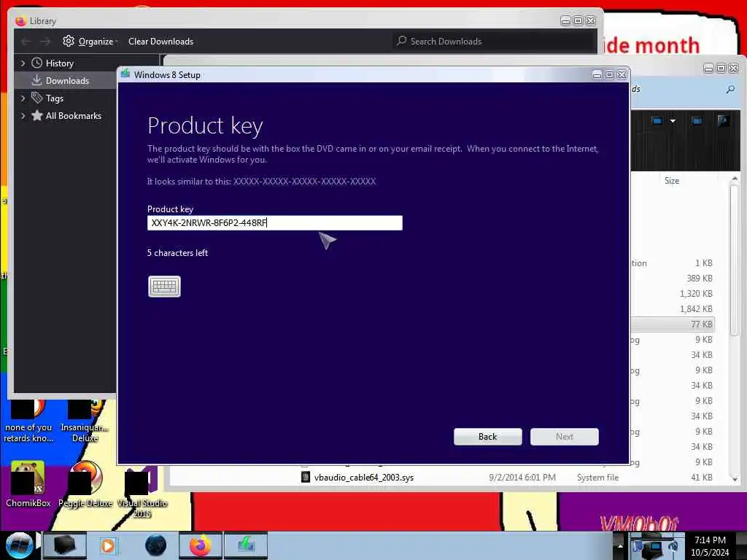Screen dimensions: 747x560
Task: Open the dark globe taskbar icon
Action: pos(155,545)
